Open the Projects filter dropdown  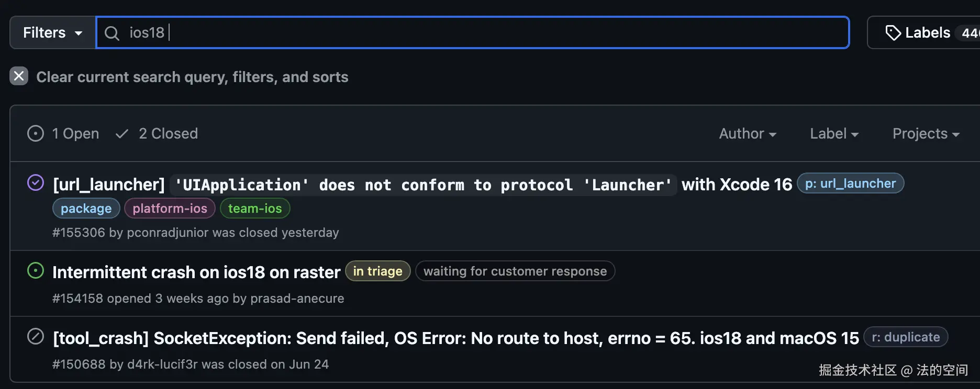pyautogui.click(x=926, y=134)
